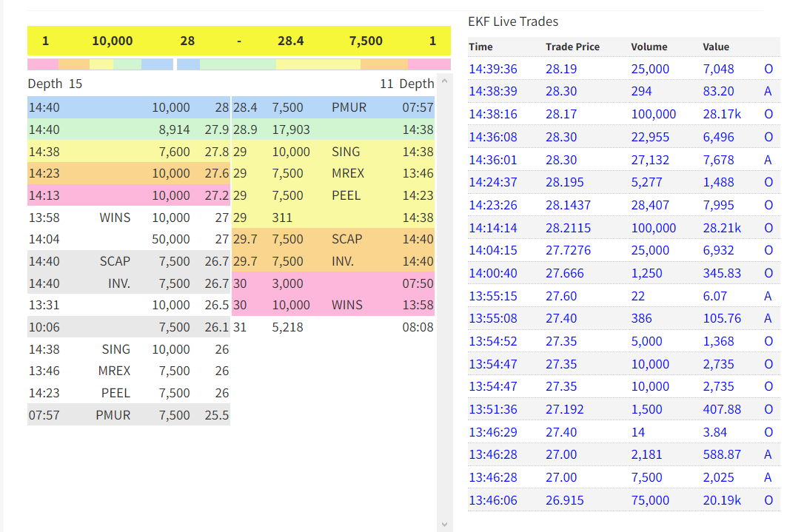Click the trade value "105.76"
This screenshot has height=532, width=787.
coord(722,318)
